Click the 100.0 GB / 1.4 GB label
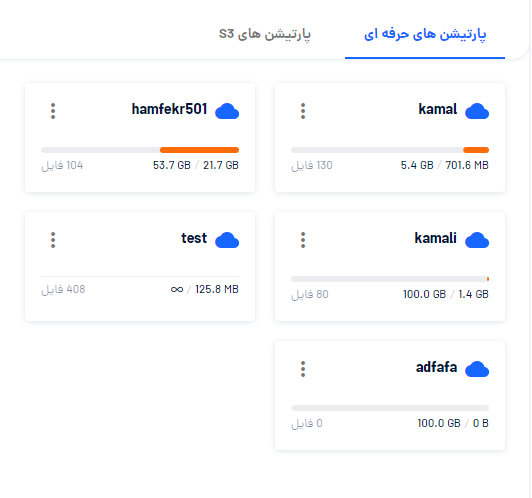The image size is (532, 498). [445, 294]
